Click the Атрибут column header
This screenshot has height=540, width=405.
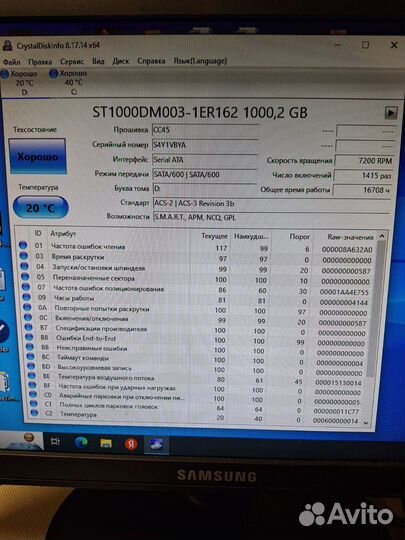[63, 233]
